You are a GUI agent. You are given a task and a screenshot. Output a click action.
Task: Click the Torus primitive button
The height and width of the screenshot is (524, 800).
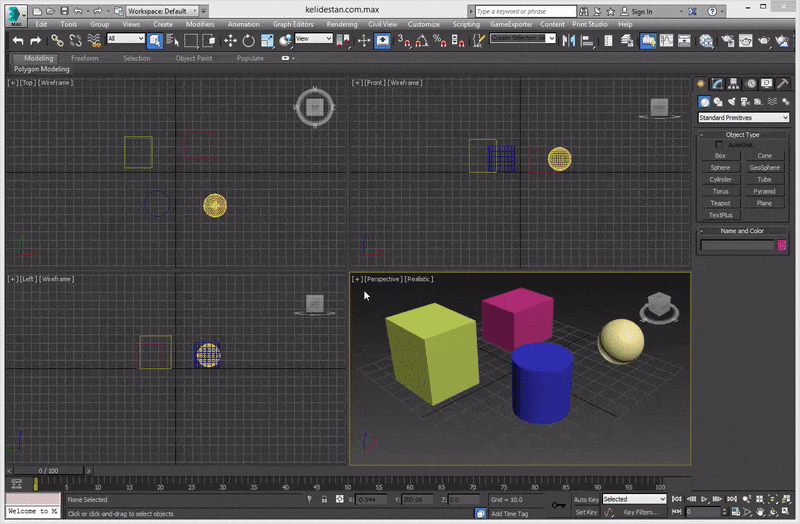[x=720, y=191]
